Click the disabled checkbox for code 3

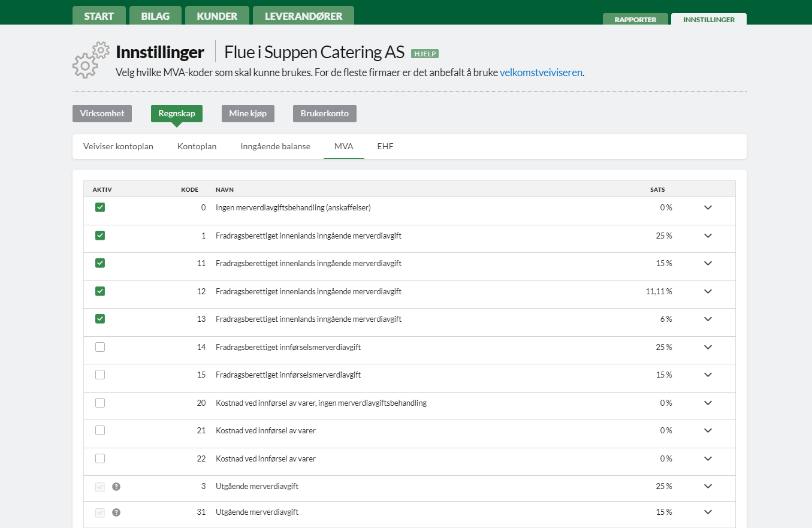point(100,487)
